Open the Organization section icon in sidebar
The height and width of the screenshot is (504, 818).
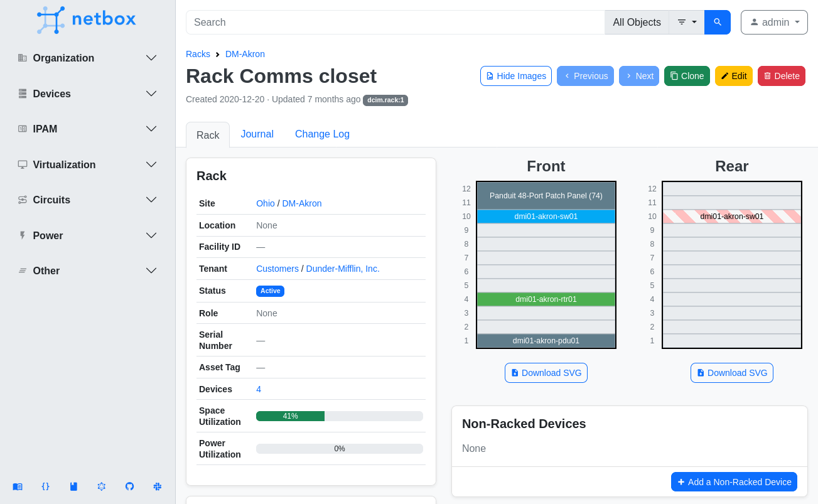[21, 58]
